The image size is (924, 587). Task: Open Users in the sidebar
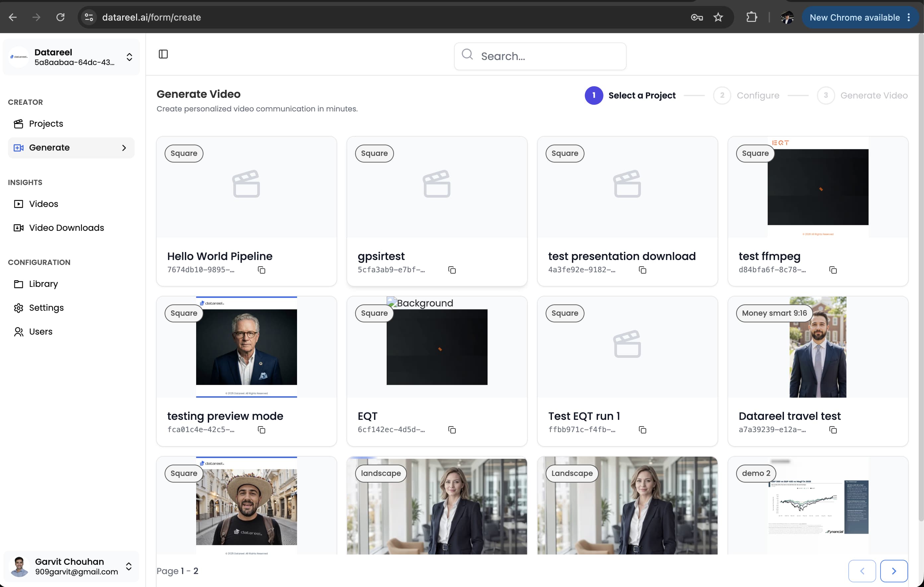[x=71, y=332]
